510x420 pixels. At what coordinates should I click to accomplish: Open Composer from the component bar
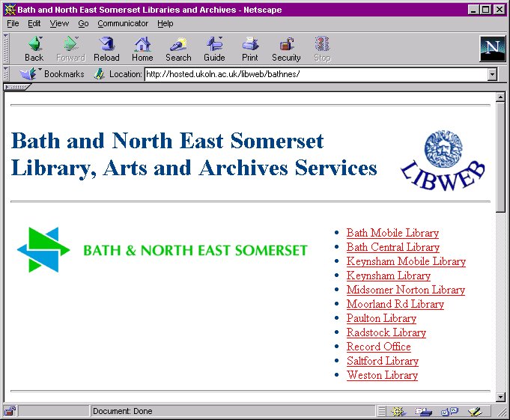[475, 412]
